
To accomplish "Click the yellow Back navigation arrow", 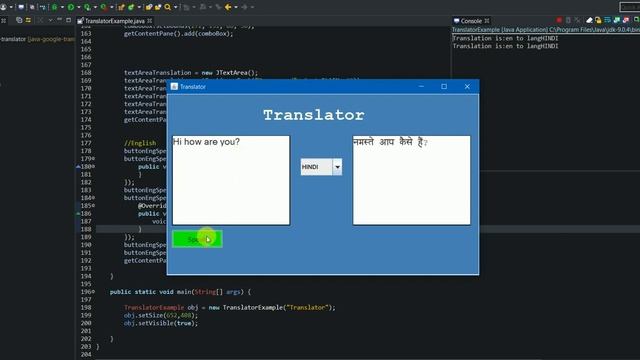I will pos(228,7).
